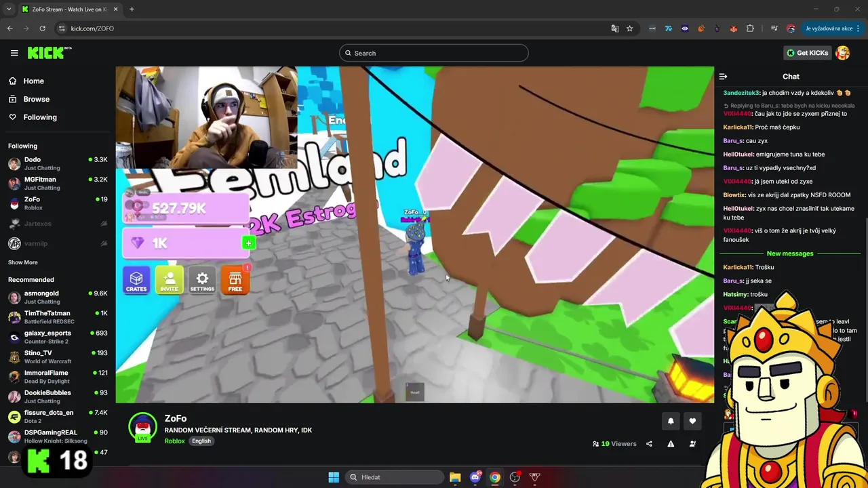Image resolution: width=868 pixels, height=488 pixels.
Task: Go to Home in the sidebar
Action: [x=33, y=81]
